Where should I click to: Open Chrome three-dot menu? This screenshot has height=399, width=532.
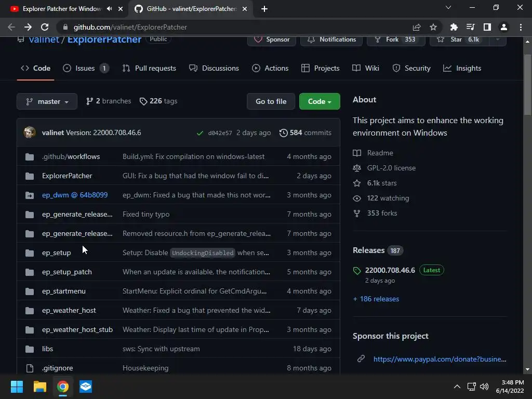coord(521,27)
